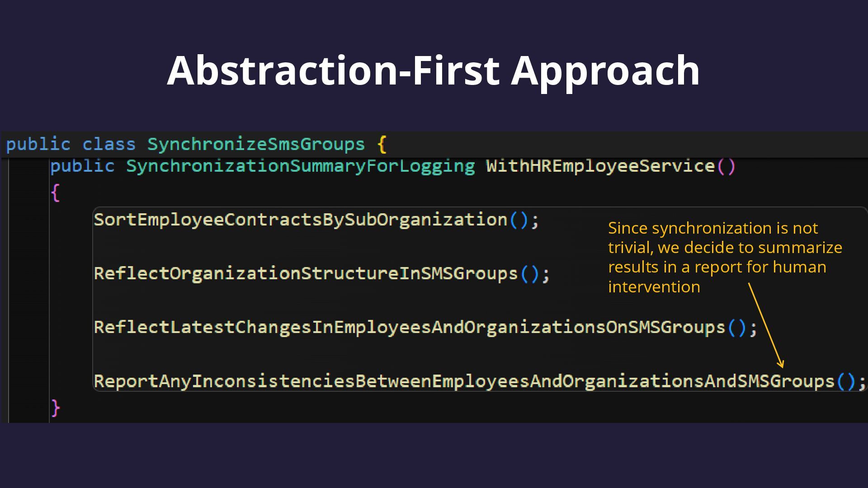Click parentheses after ReflectOrganizationStructureInSMSGroups

(530, 274)
